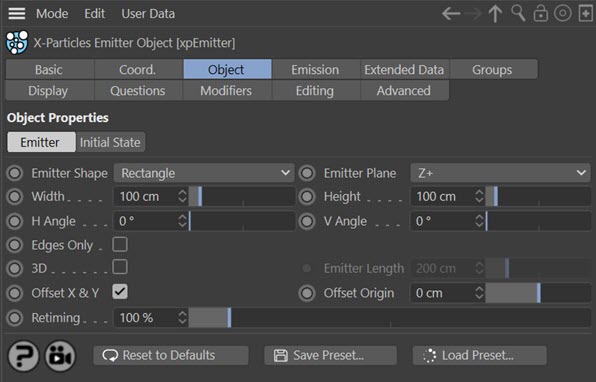Click the video camera tutorial icon

click(60, 356)
